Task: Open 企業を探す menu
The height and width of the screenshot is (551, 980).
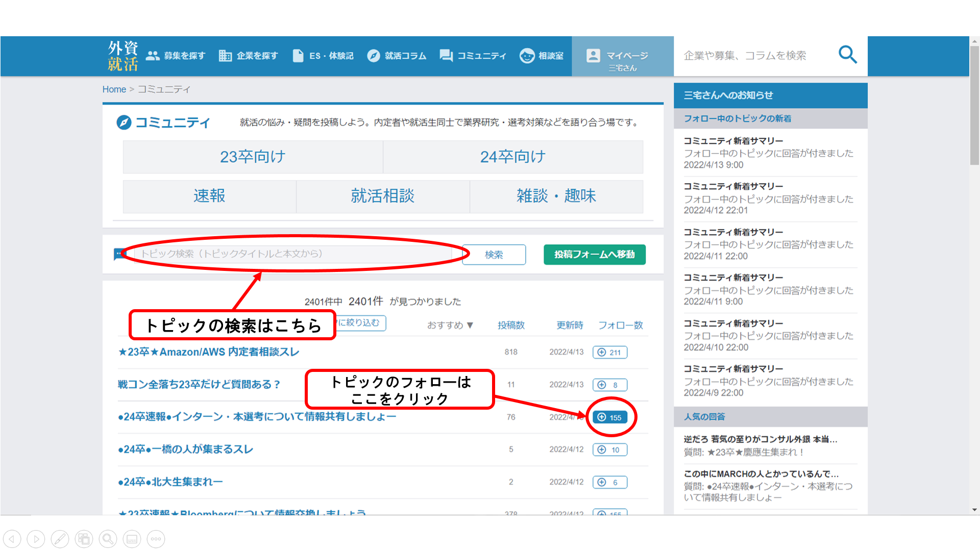Action: (249, 56)
